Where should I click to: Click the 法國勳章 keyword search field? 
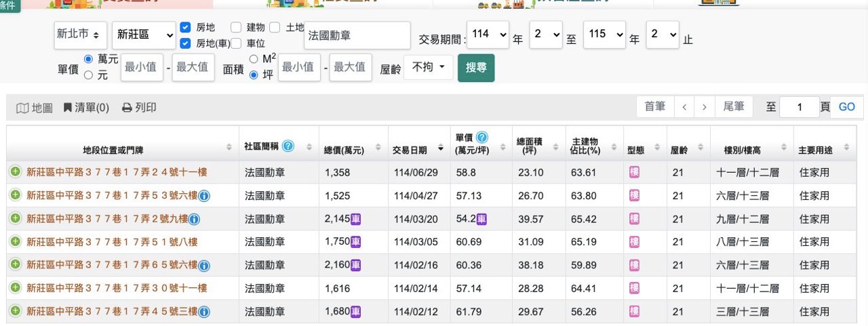tap(357, 35)
